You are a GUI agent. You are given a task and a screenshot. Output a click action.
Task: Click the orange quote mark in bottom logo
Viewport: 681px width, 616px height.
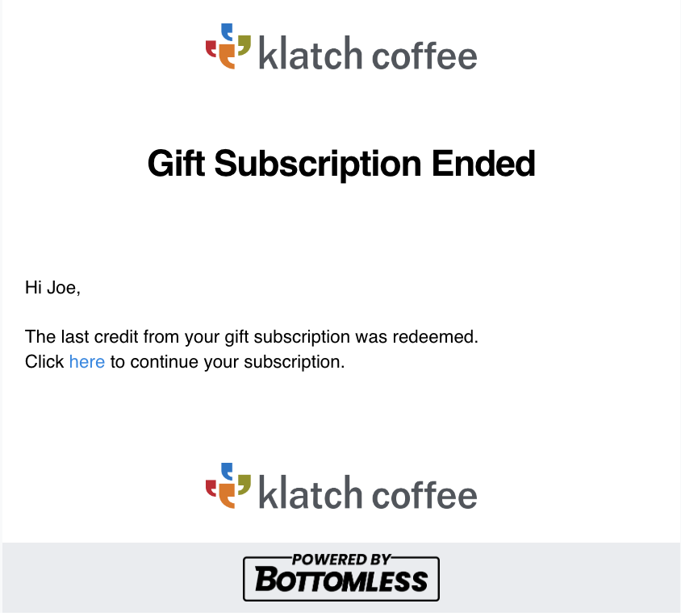(227, 496)
